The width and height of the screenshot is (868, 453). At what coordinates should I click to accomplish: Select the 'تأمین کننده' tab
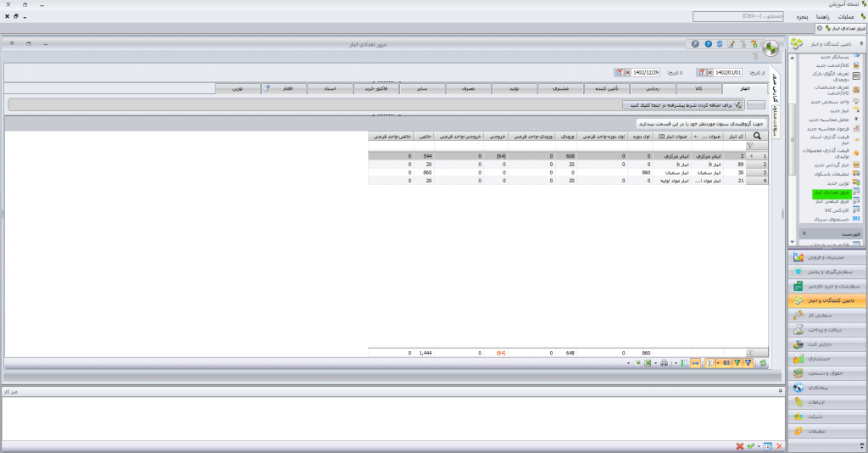click(x=607, y=88)
